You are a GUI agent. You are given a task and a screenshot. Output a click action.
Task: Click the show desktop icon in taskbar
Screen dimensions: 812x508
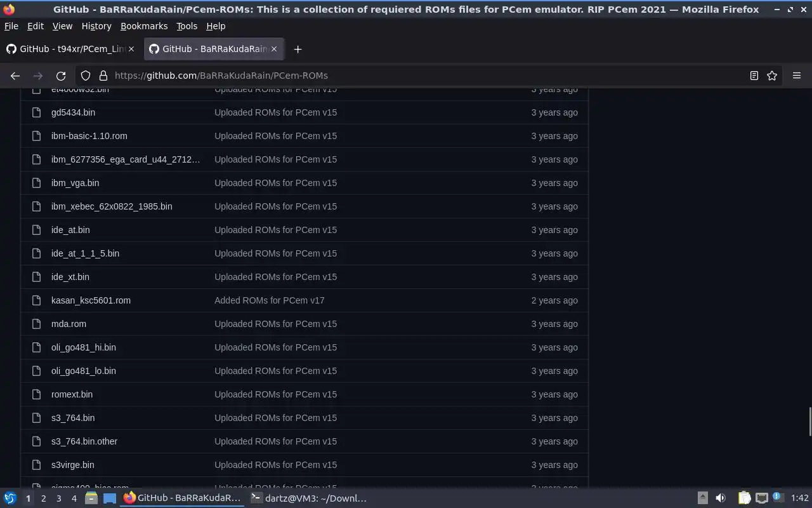pos(110,498)
